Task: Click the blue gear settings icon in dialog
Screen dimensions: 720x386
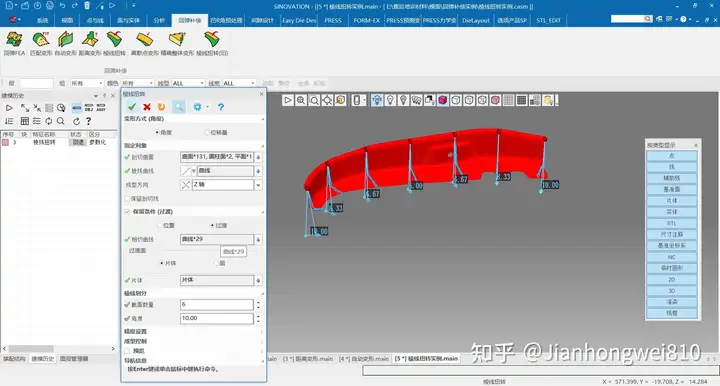Action: click(x=197, y=107)
